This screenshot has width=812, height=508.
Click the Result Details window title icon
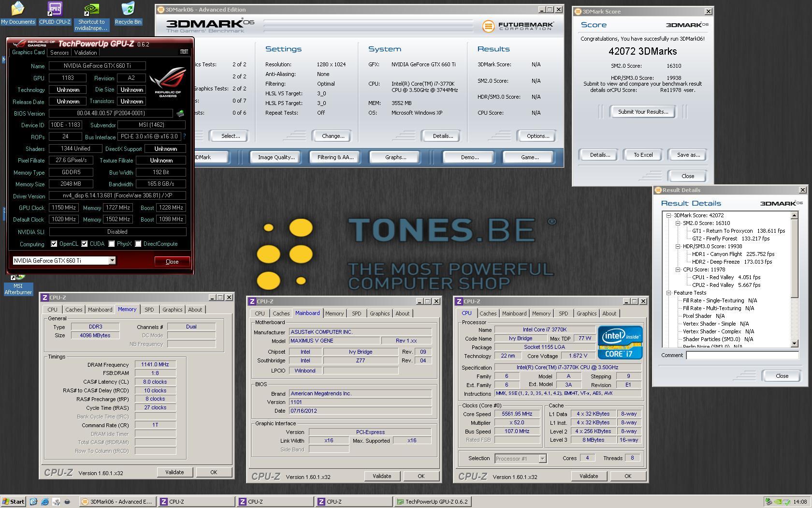click(x=658, y=190)
